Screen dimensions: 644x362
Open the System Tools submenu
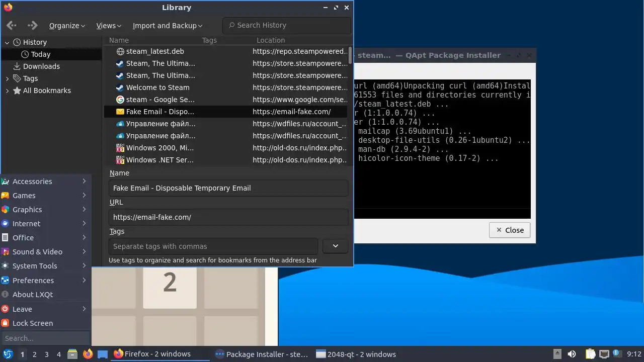tap(45, 266)
